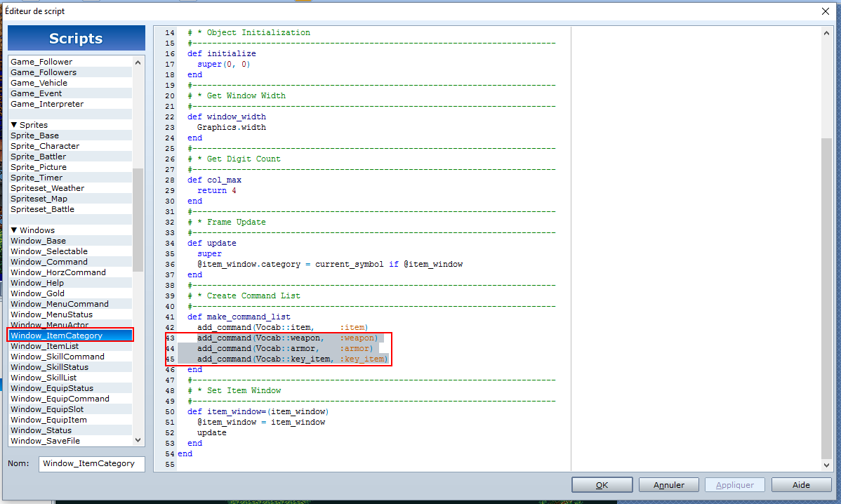The width and height of the screenshot is (841, 504).
Task: Open the Sprite_Battler script
Action: (x=39, y=157)
